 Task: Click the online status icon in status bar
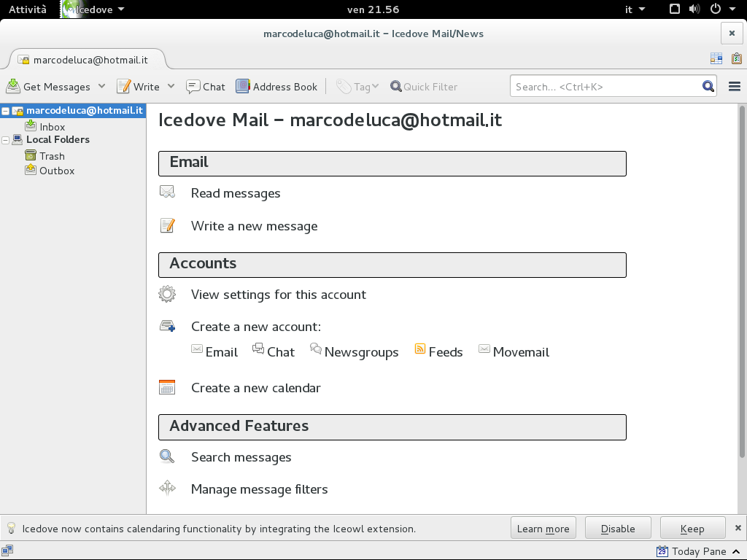pos(7,551)
